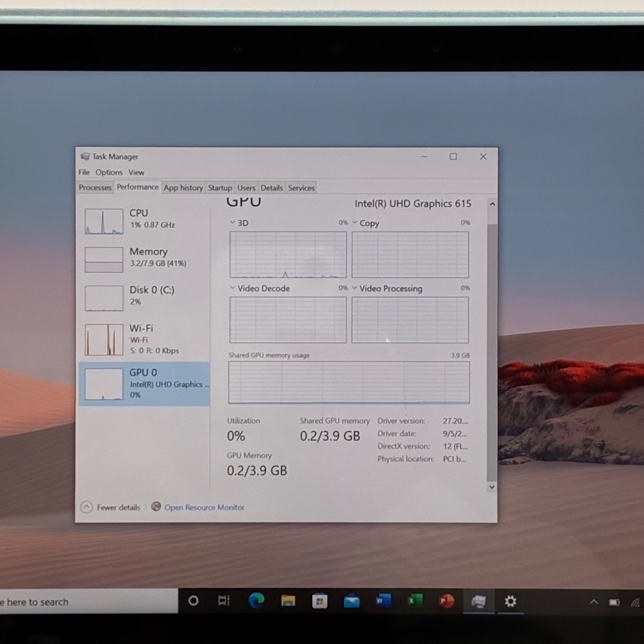Click the Task Manager title bar icon
The image size is (644, 644).
tap(85, 157)
